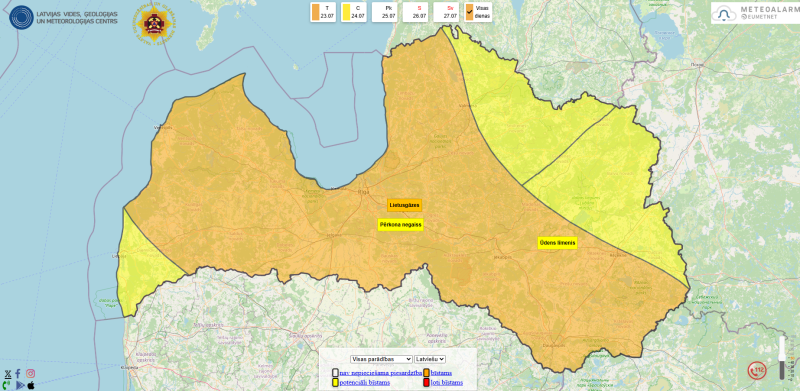Open the Facebook icon link
800x391 pixels.
coord(18,374)
